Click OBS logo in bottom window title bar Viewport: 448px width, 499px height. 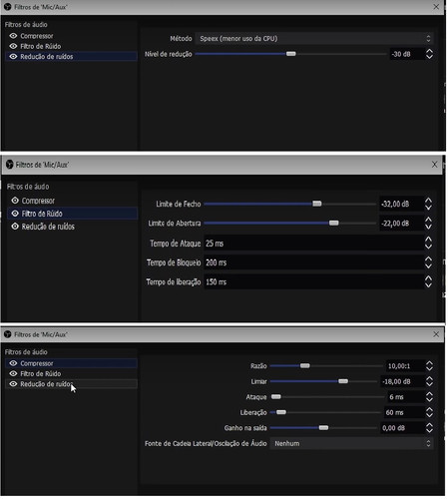tap(8, 334)
